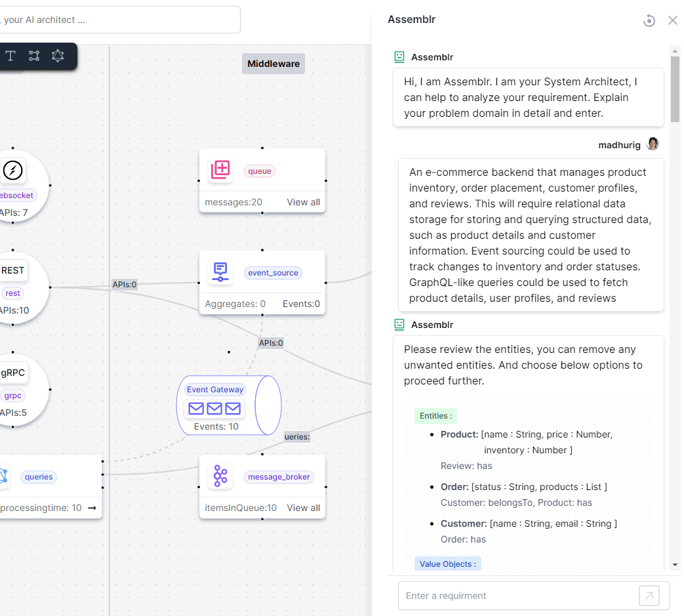Open View all on queue node

(x=303, y=202)
